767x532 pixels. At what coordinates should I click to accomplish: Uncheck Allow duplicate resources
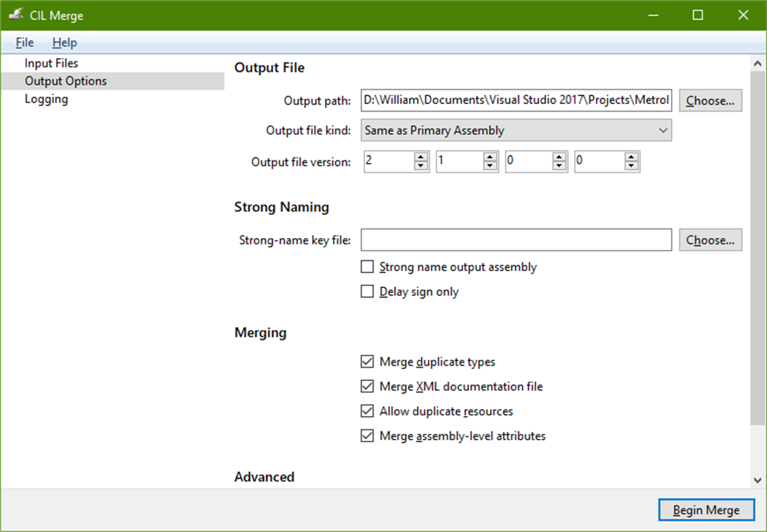pos(367,411)
